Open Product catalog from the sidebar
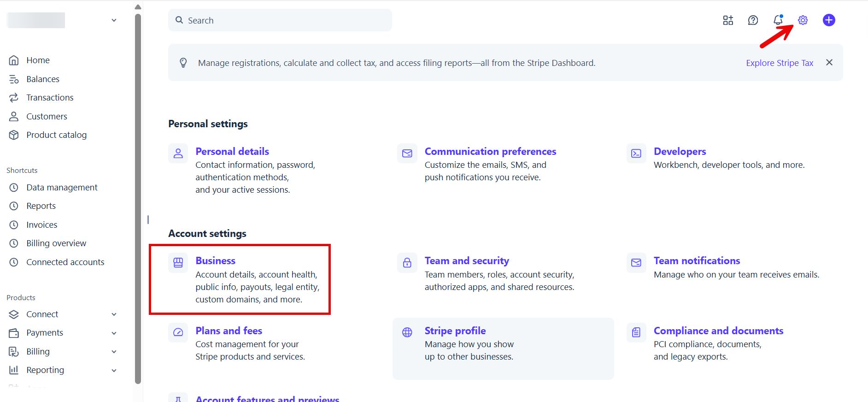The image size is (868, 402). pos(56,135)
